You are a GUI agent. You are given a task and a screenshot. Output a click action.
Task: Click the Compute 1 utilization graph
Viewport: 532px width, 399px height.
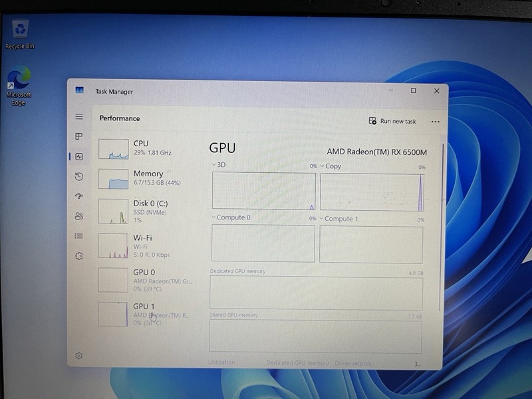point(371,245)
